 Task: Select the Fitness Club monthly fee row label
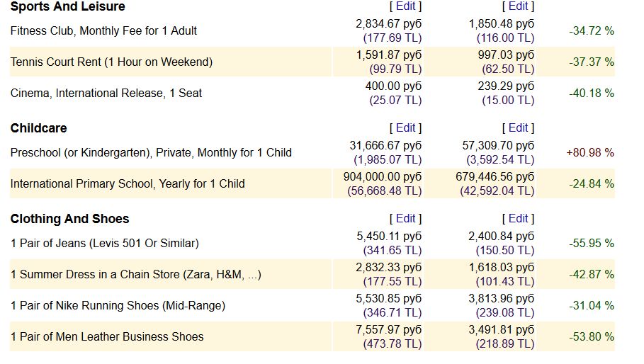coord(103,31)
